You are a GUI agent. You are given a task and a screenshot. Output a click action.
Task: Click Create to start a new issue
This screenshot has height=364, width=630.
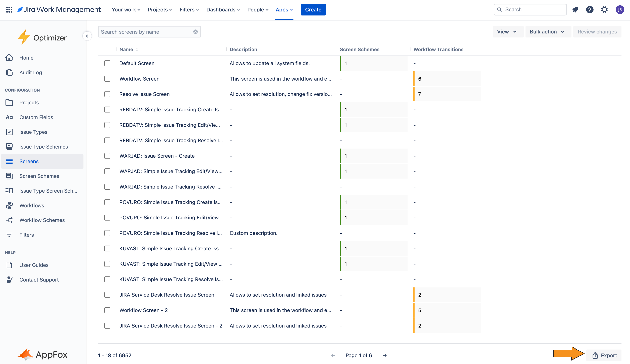(313, 9)
